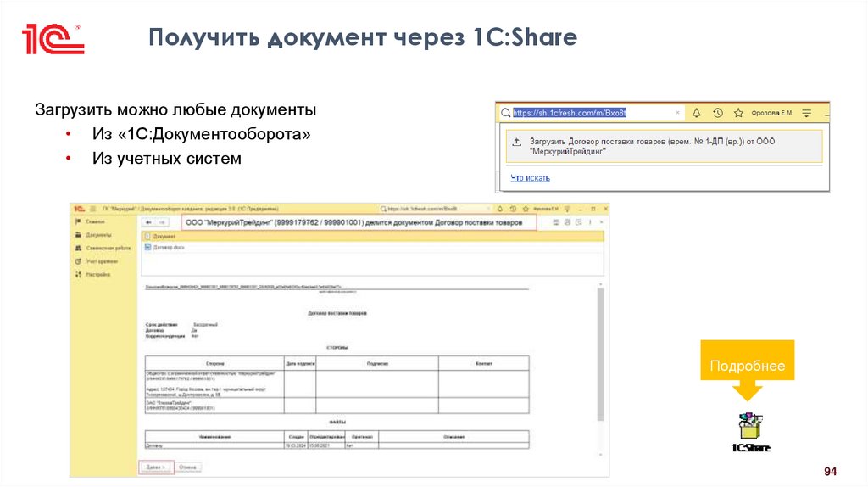Open the Что искать link
This screenshot has width=868, height=487.
pyautogui.click(x=530, y=178)
